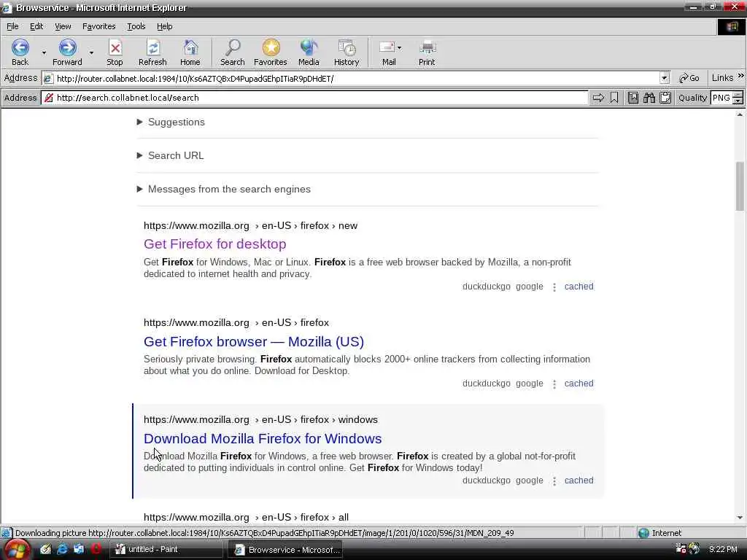Click the Go button beside address bar

[689, 78]
